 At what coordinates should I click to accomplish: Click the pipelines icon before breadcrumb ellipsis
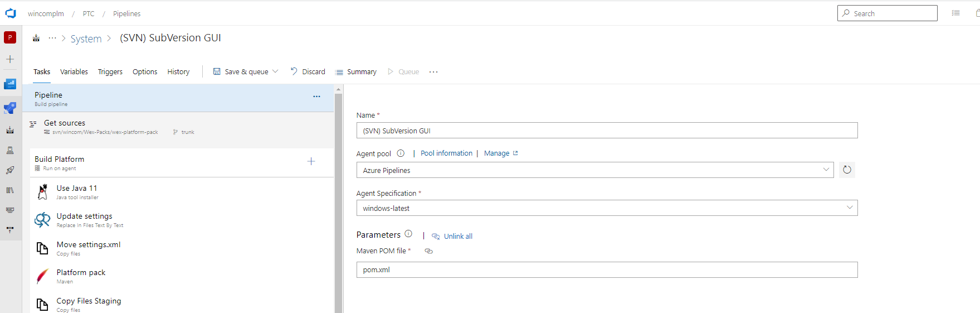pyautogui.click(x=36, y=38)
